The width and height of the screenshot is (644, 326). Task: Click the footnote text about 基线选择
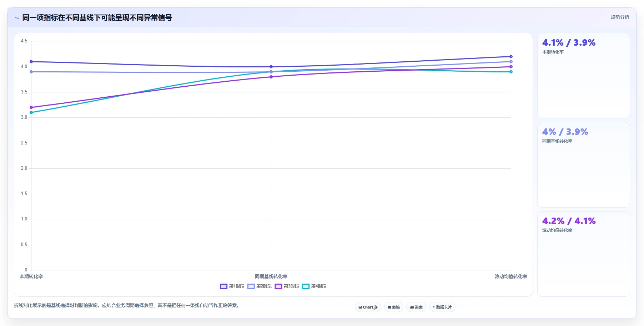[x=127, y=305]
